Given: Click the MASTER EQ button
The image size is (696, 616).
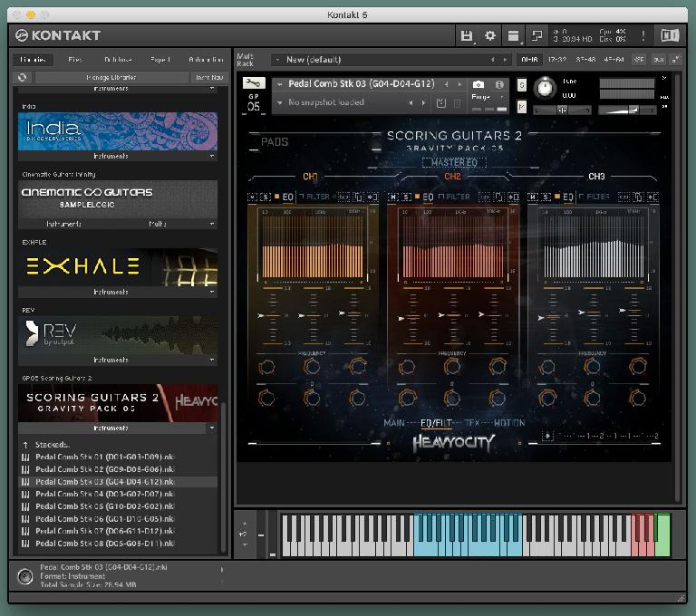Looking at the screenshot, I should [x=454, y=162].
